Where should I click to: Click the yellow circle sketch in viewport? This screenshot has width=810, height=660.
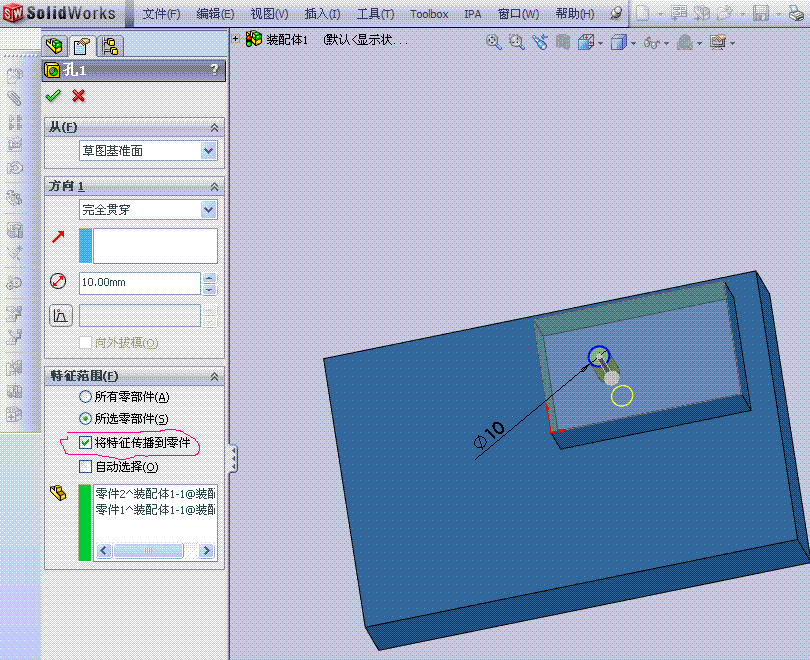[622, 396]
